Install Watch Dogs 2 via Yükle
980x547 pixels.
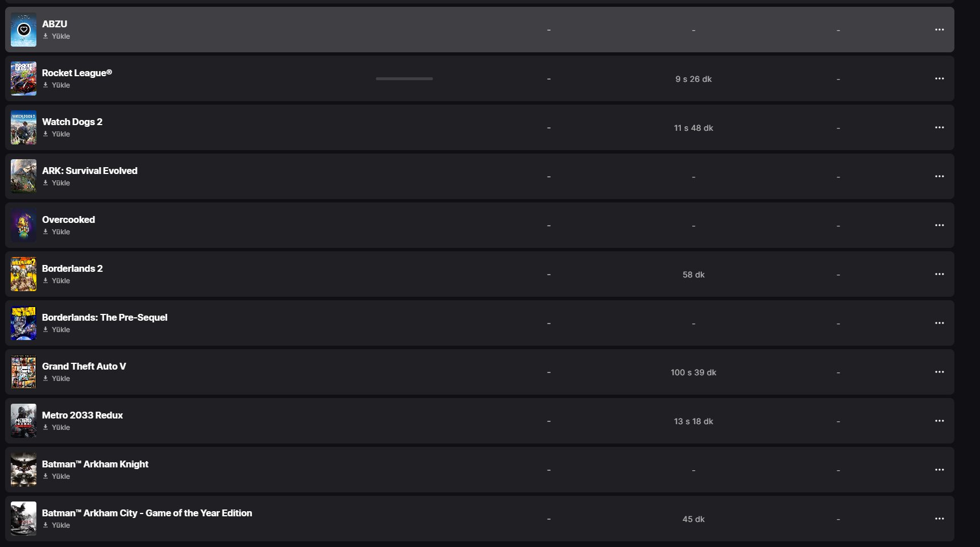click(x=57, y=134)
